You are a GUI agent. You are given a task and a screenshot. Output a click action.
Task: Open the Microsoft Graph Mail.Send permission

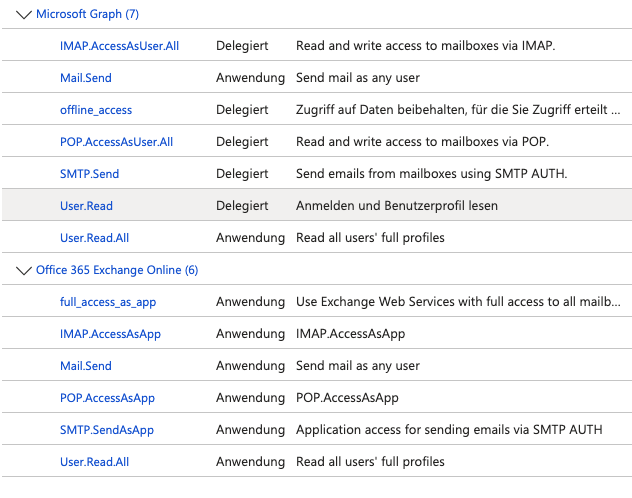coord(86,78)
